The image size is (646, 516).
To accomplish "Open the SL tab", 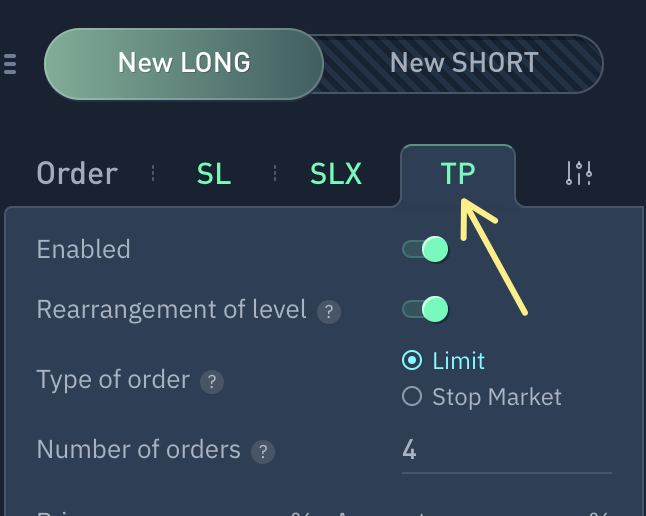I will click(x=214, y=174).
